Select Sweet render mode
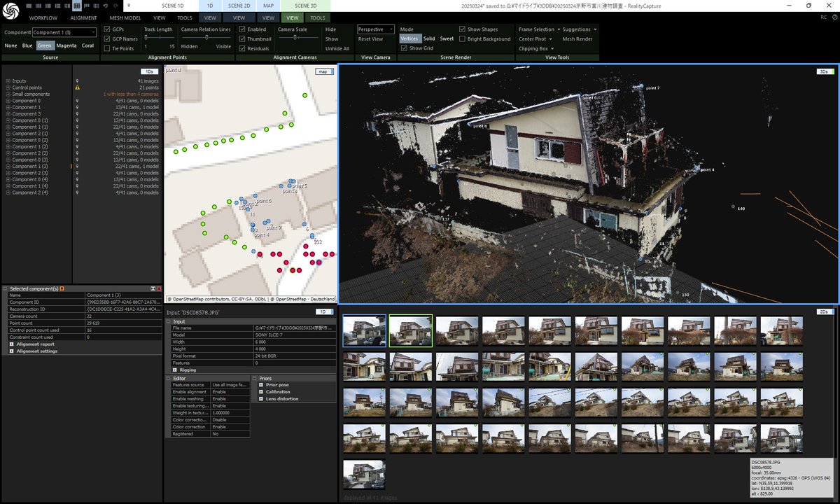The height and width of the screenshot is (504, 840). [x=447, y=38]
